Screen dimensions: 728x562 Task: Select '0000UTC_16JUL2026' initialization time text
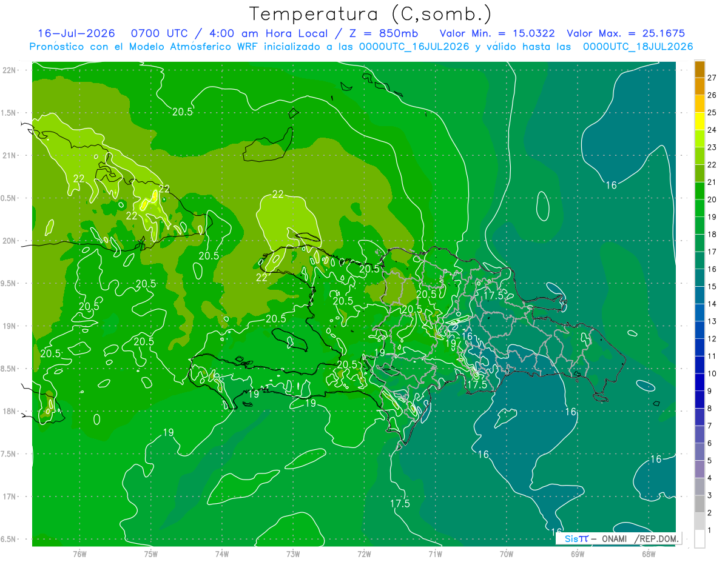(x=414, y=47)
